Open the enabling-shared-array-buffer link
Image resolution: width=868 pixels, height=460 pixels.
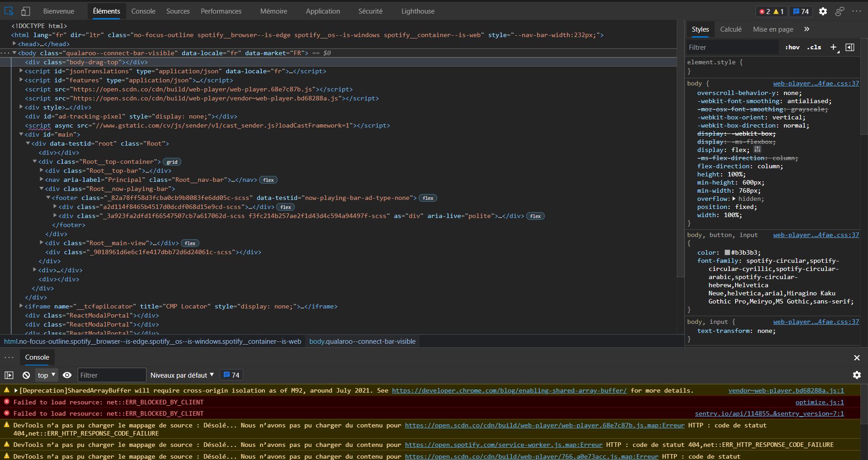point(509,390)
